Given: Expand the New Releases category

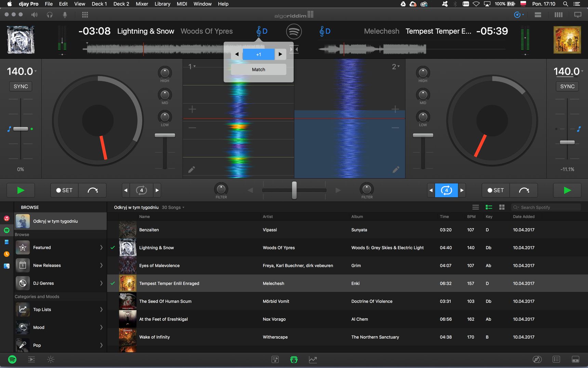Looking at the screenshot, I should [101, 265].
